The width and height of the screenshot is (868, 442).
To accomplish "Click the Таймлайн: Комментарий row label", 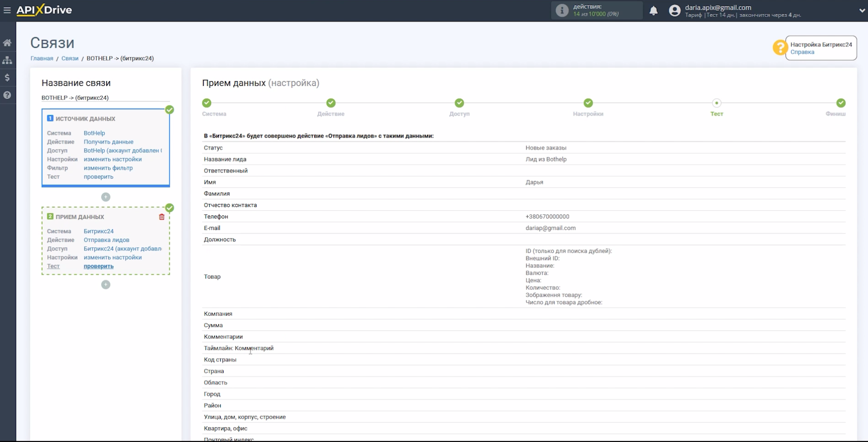I will tap(239, 348).
